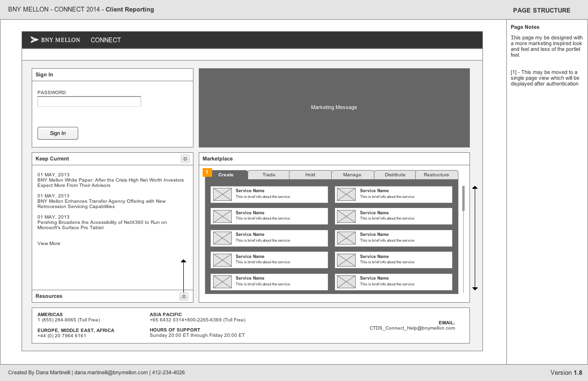Click the Page Notes heading

(x=525, y=27)
